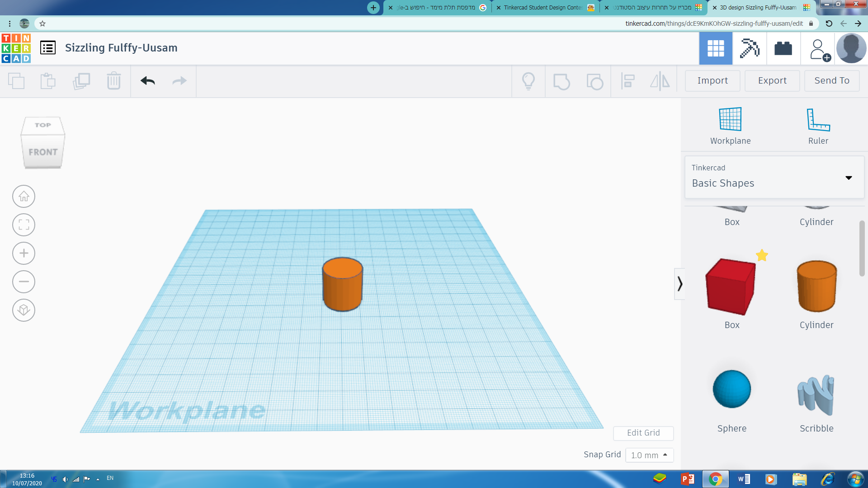868x488 pixels.
Task: Click the Undo arrow icon
Action: [148, 81]
